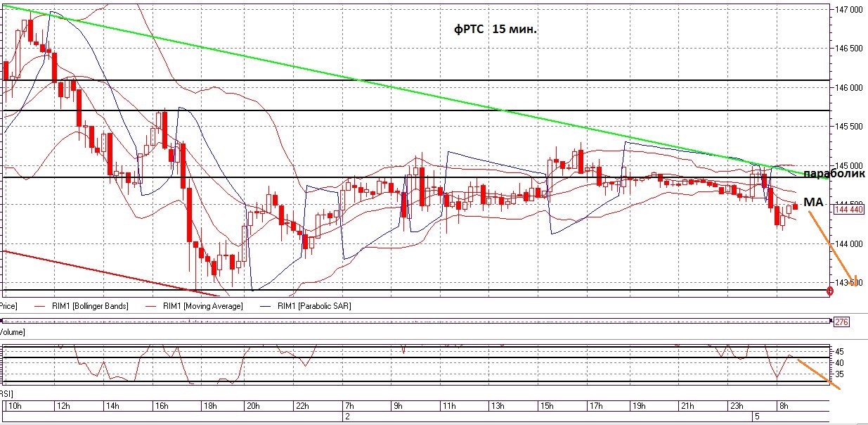This screenshot has width=868, height=425.
Task: Click the 15h time axis label
Action: click(548, 406)
